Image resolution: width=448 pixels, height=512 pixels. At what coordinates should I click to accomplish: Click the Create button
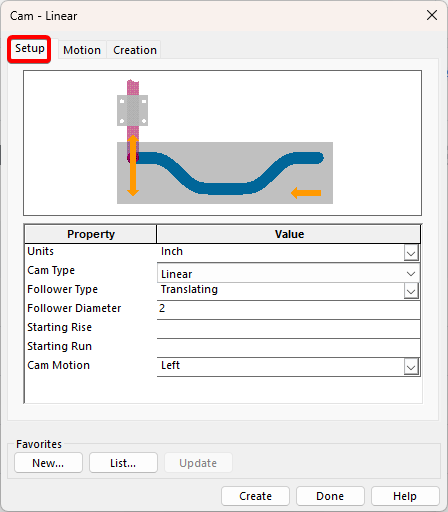(255, 496)
